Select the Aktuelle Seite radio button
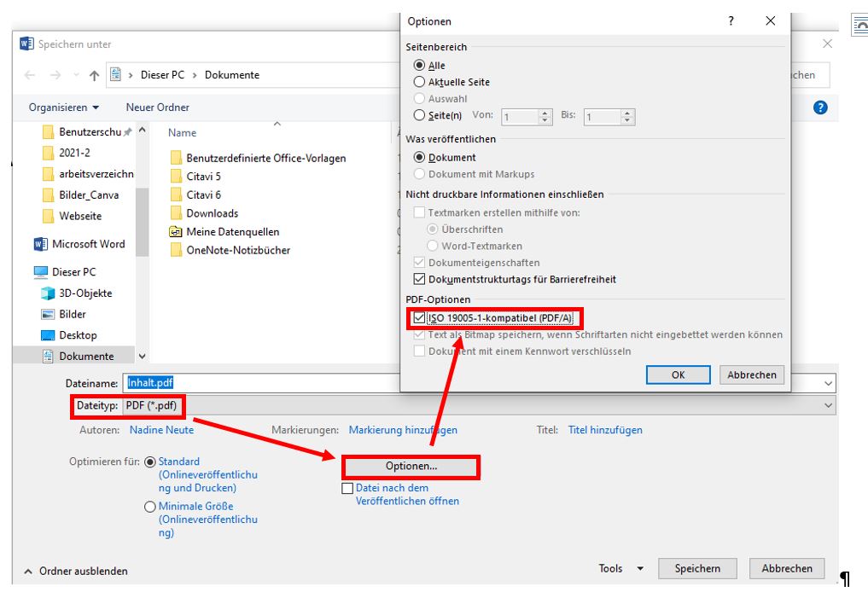The height and width of the screenshot is (598, 868). tap(419, 82)
